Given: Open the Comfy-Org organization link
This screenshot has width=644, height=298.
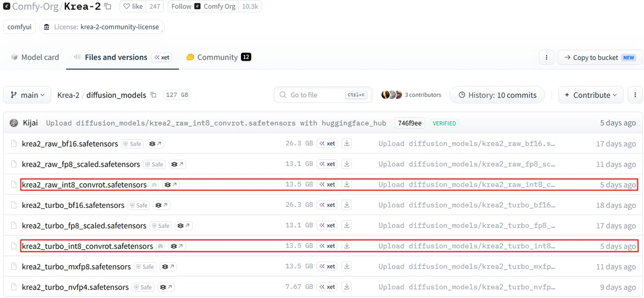Looking at the screenshot, I should tap(36, 7).
